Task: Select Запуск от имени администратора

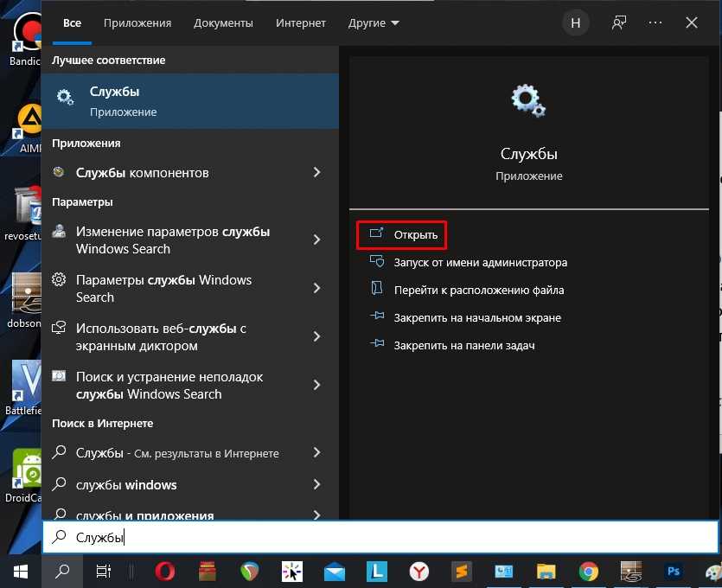Action: click(480, 262)
